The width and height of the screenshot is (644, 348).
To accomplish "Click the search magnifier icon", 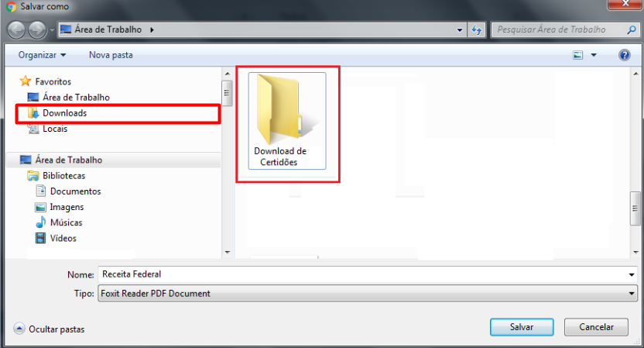I will coord(632,29).
